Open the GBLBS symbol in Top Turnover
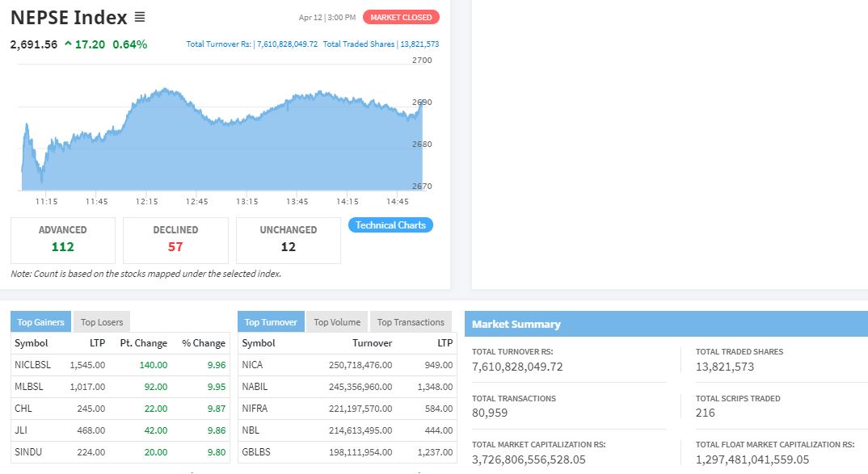The height and width of the screenshot is (474, 868). click(x=256, y=452)
